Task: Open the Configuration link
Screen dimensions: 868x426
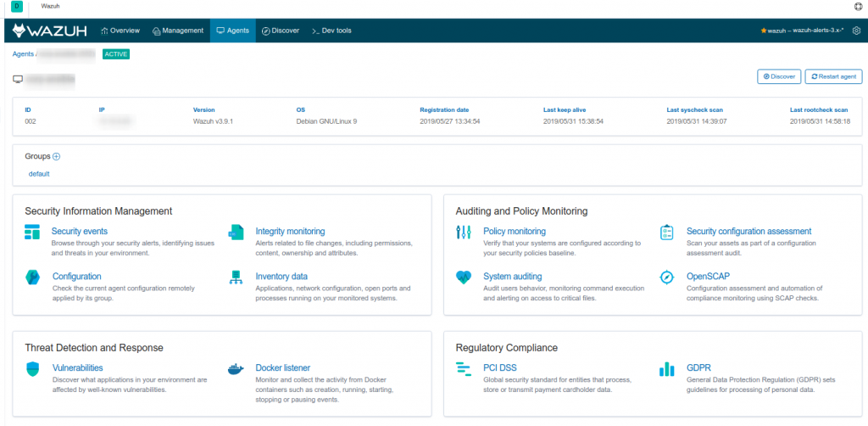Action: [x=76, y=277]
